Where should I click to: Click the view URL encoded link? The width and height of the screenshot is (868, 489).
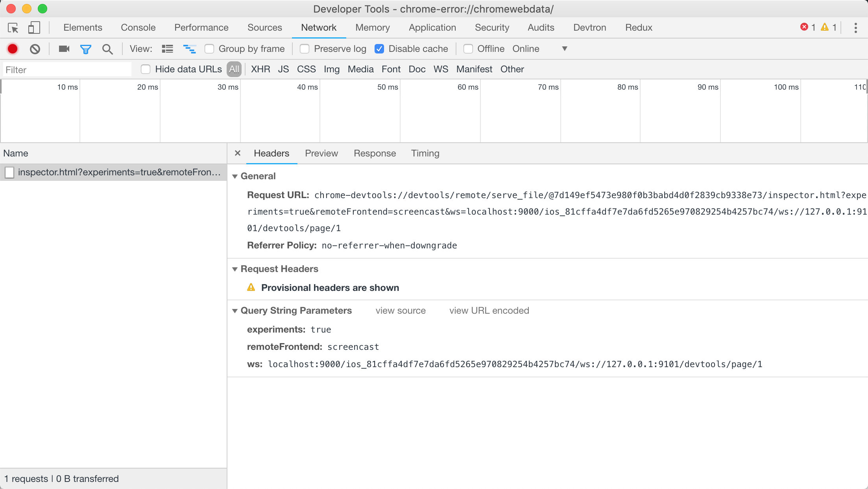click(x=489, y=311)
